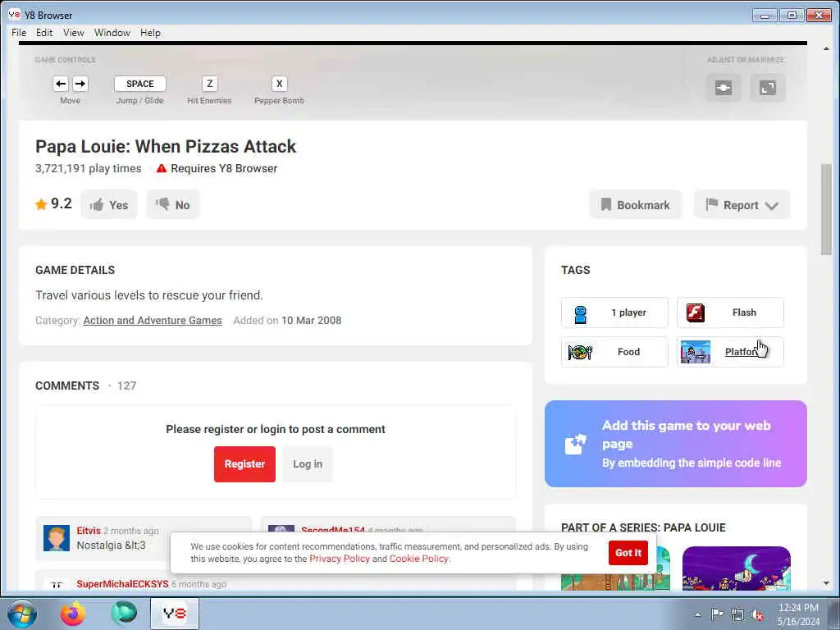Click the Y8 Browser title bar logo
The height and width of the screenshot is (630, 840).
[x=15, y=15]
